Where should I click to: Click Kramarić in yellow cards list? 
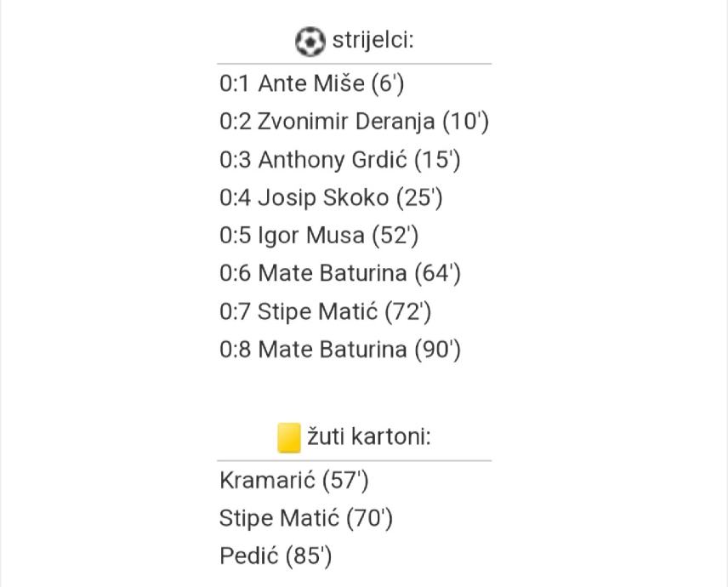point(267,481)
